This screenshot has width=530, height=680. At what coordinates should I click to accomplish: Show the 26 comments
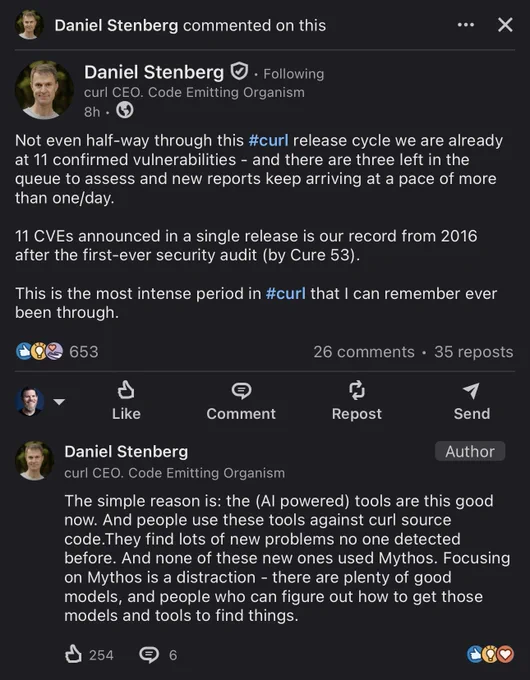(x=364, y=352)
